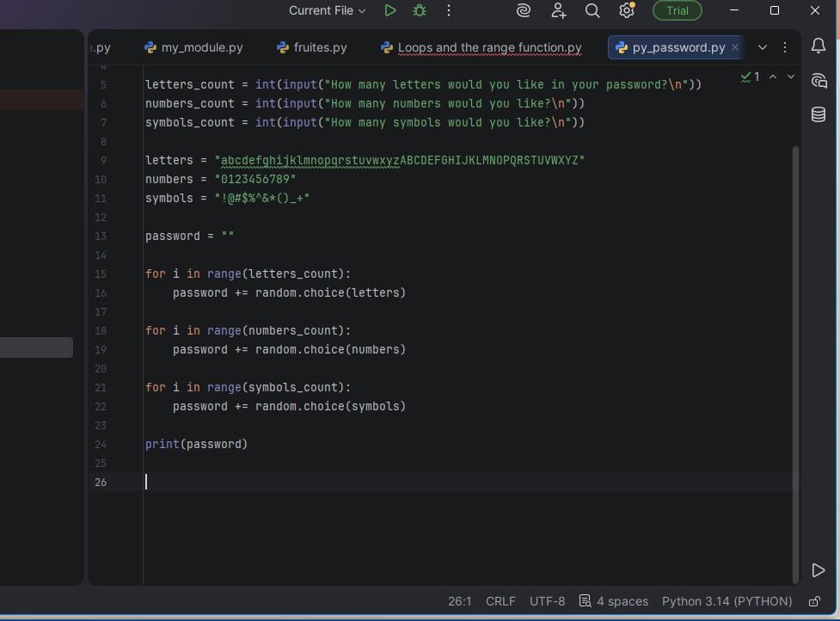840x621 pixels.
Task: Click the symbols string on line 11
Action: pos(262,198)
